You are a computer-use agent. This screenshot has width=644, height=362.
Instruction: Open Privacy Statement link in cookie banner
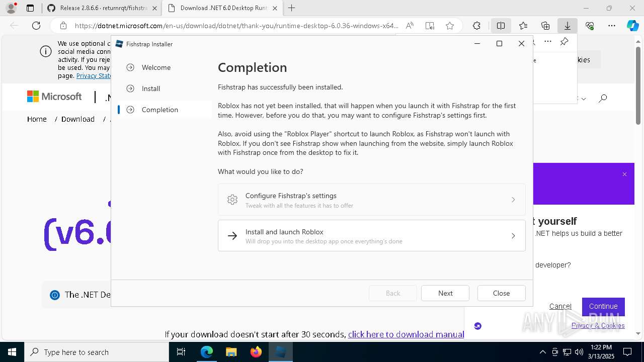click(x=94, y=75)
